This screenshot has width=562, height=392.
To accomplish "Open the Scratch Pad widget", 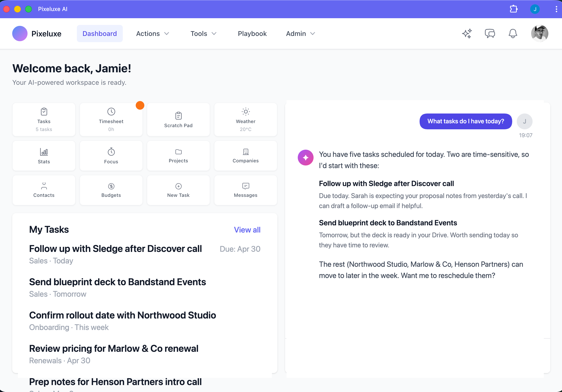I will click(x=178, y=119).
